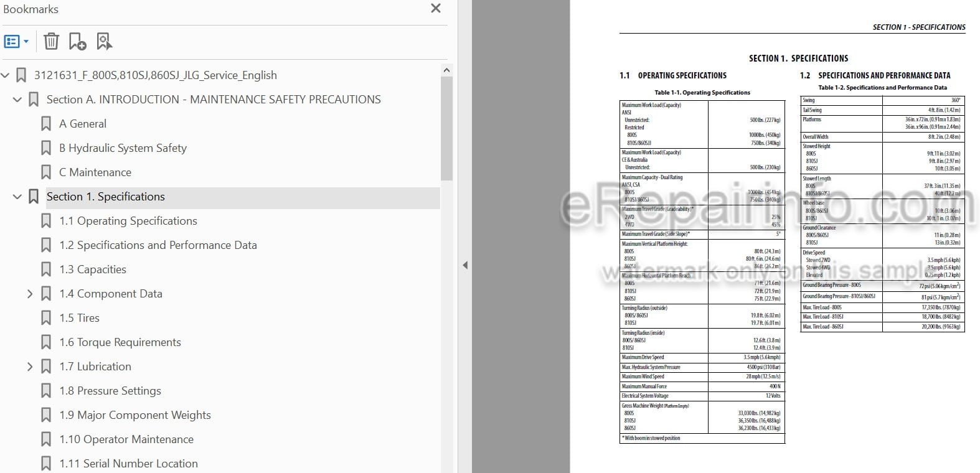
Task: Click the Table 1-1. Operating Specifications caption
Action: (x=702, y=92)
